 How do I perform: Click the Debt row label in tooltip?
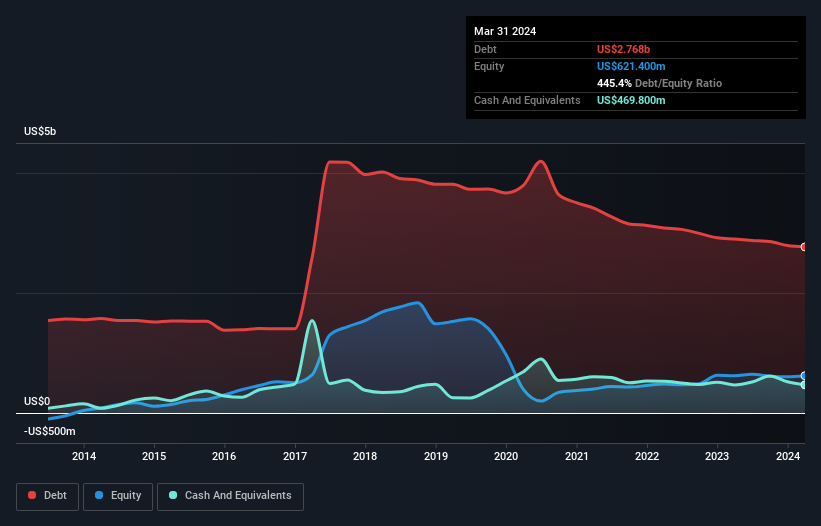[485, 49]
